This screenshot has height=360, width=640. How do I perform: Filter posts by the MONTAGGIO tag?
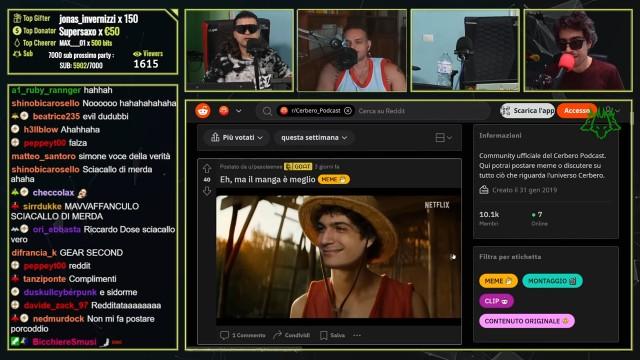[552, 281]
